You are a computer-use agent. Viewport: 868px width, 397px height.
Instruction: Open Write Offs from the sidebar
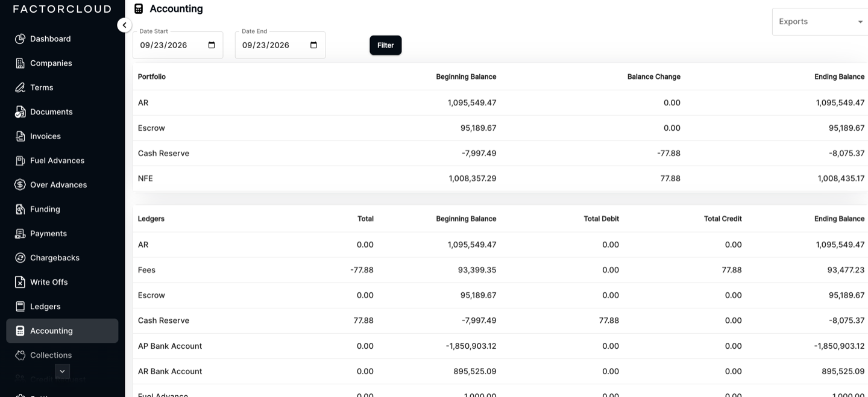click(62, 282)
